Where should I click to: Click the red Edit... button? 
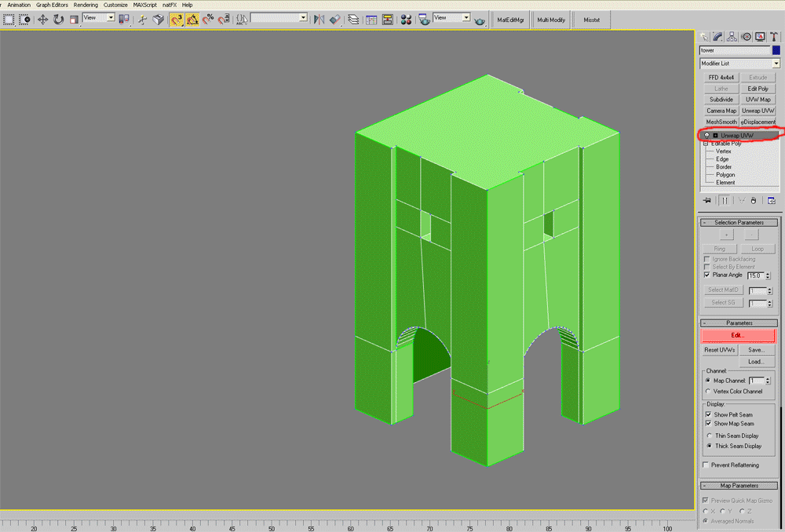pyautogui.click(x=738, y=336)
